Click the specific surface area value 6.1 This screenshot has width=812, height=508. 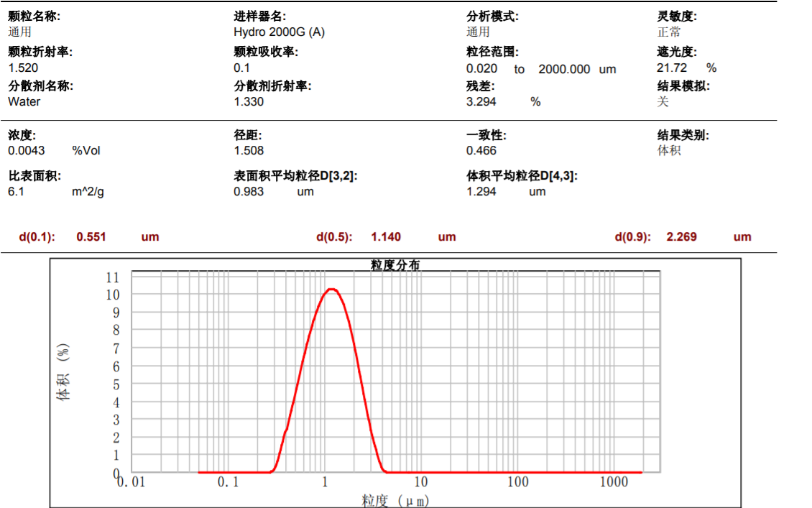(16, 191)
